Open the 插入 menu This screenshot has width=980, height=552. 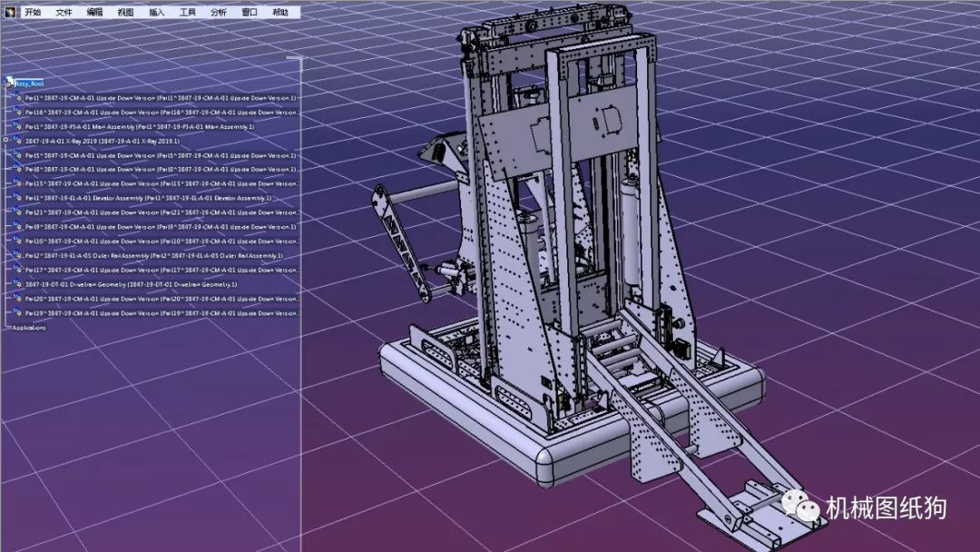tap(157, 12)
